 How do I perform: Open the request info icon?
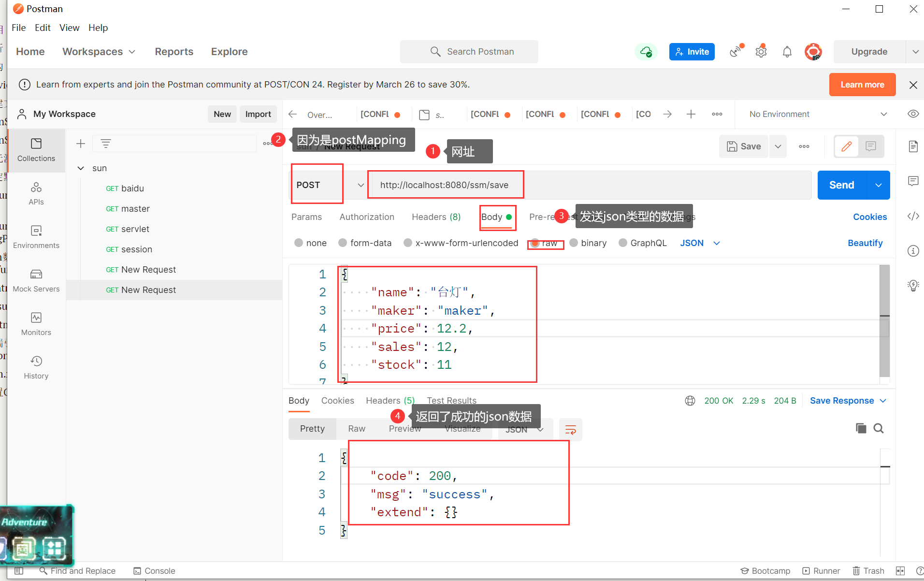click(913, 251)
